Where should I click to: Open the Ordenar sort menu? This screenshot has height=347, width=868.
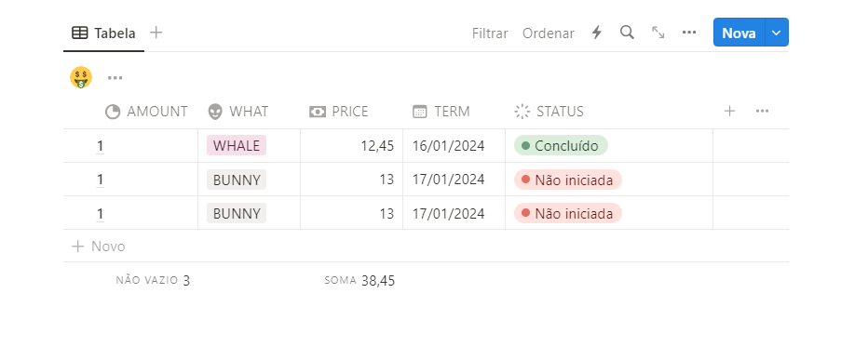coord(549,33)
